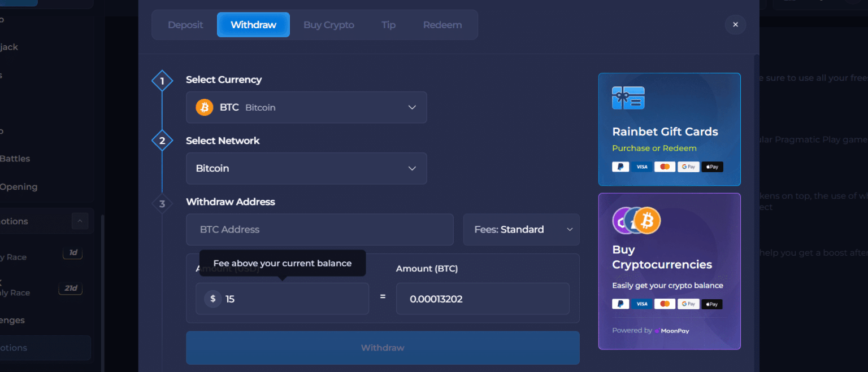This screenshot has height=372, width=868.
Task: Select the PayPal icon under Gift Cards
Action: pyautogui.click(x=620, y=166)
